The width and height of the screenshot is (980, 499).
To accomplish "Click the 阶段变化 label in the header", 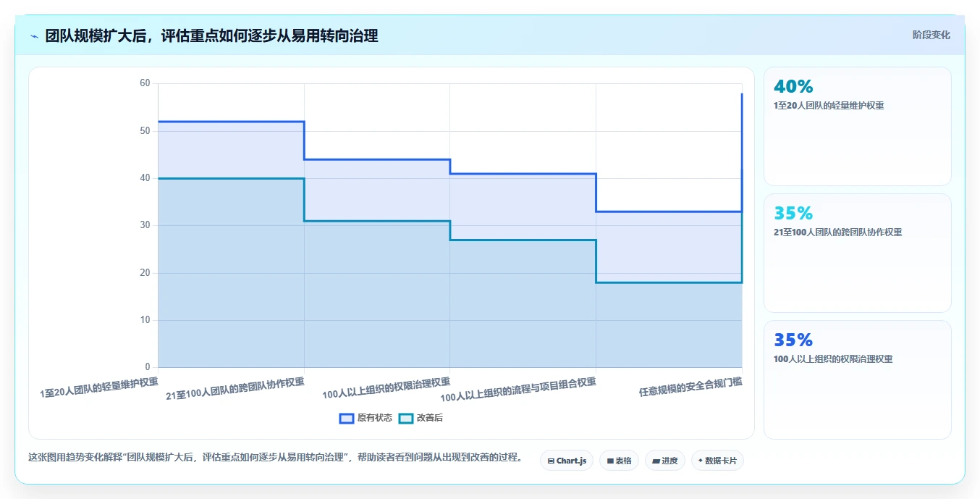I will click(x=931, y=35).
